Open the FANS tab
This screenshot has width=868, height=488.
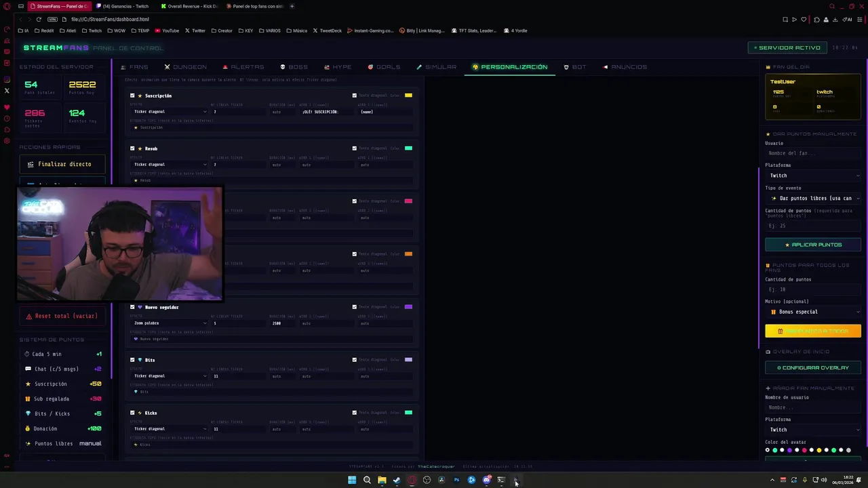click(x=134, y=67)
